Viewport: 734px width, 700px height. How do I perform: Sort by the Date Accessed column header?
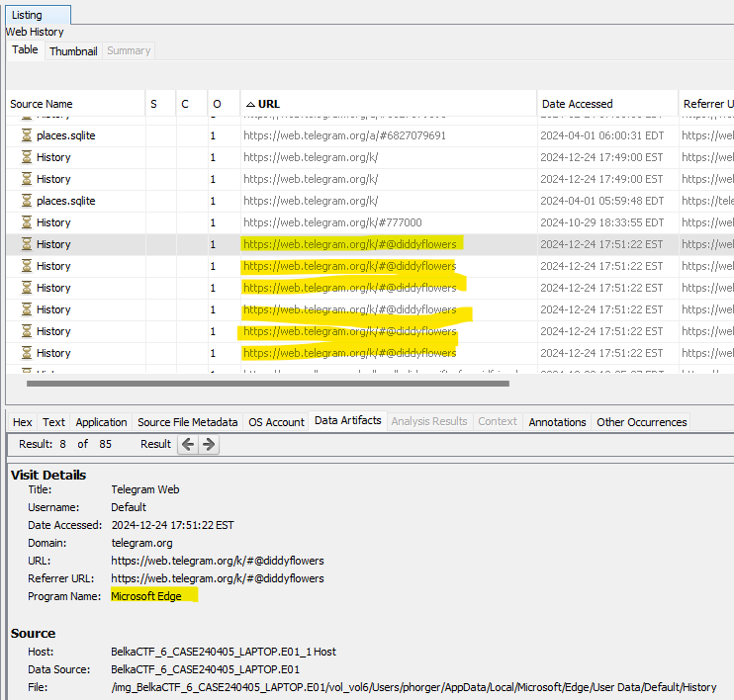coord(607,104)
